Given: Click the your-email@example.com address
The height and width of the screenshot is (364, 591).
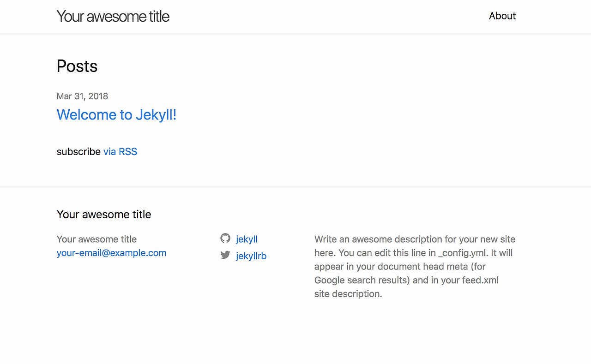Looking at the screenshot, I should click(x=111, y=253).
